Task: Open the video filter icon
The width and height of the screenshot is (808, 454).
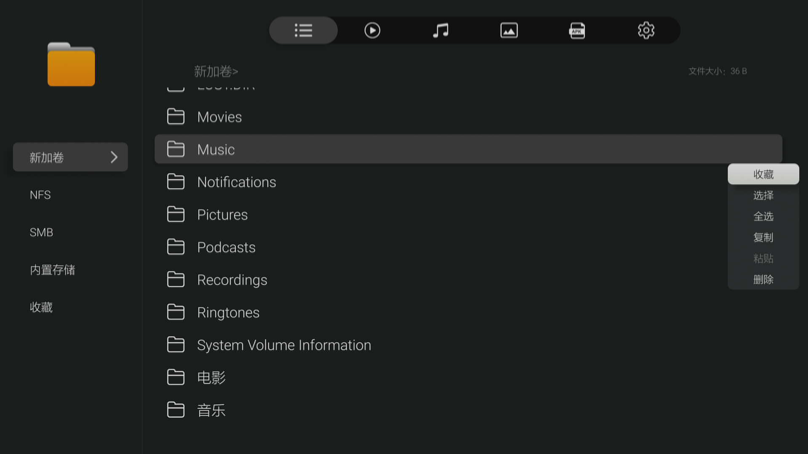Action: [x=372, y=31]
